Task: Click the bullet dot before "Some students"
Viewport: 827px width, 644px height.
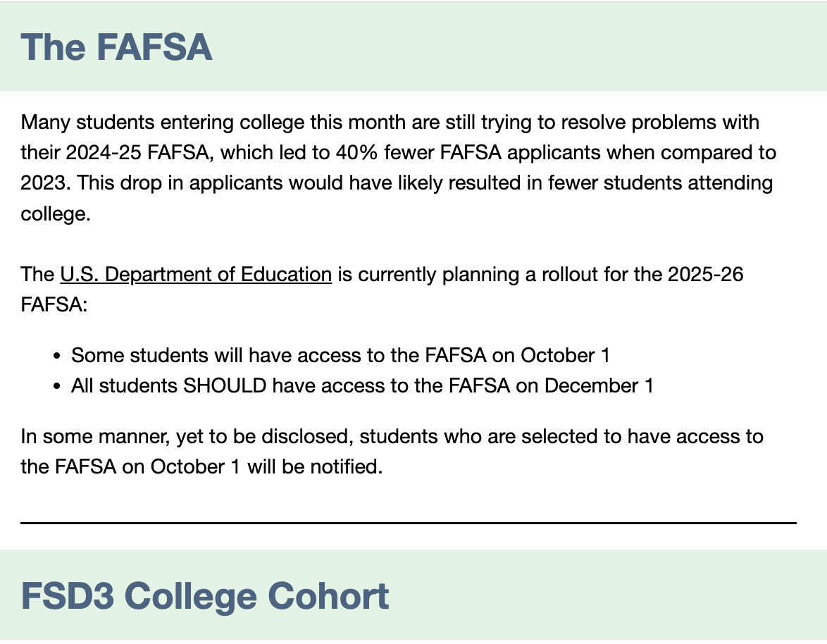Action: 58,356
